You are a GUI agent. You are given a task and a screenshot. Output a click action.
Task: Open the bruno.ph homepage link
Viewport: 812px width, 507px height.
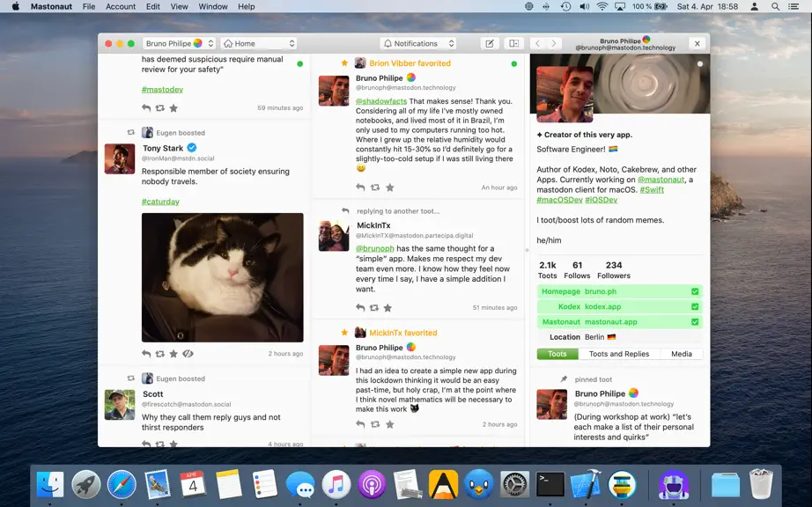[601, 291]
